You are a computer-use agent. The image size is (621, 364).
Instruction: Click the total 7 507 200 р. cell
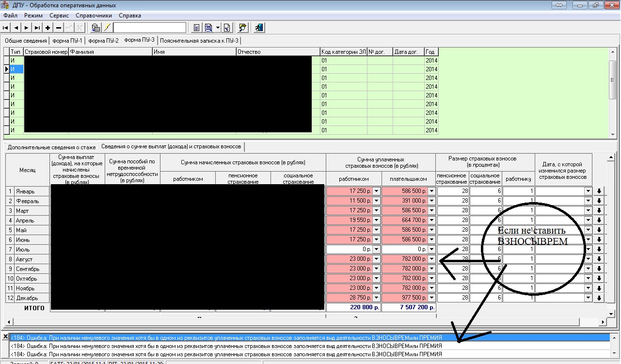(409, 307)
